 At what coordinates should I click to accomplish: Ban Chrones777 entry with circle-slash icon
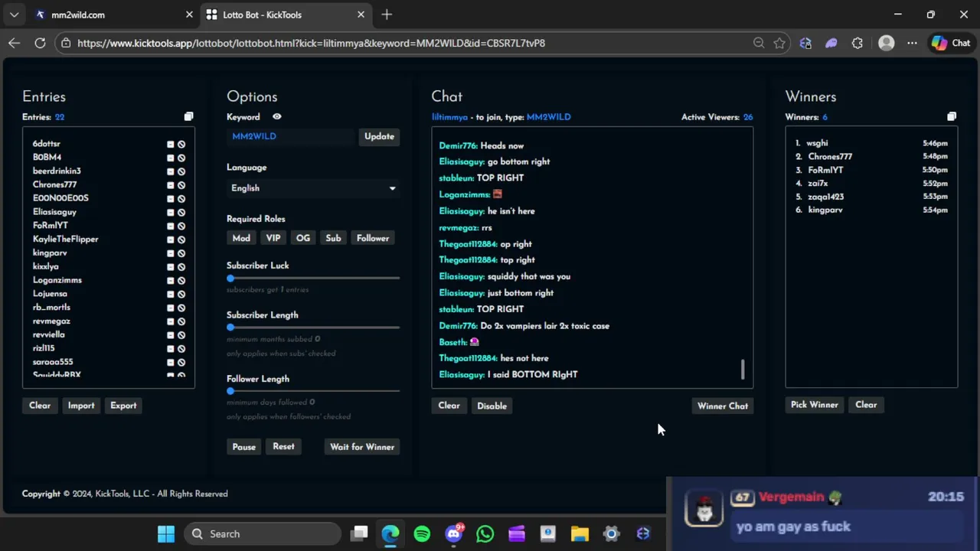pyautogui.click(x=181, y=185)
